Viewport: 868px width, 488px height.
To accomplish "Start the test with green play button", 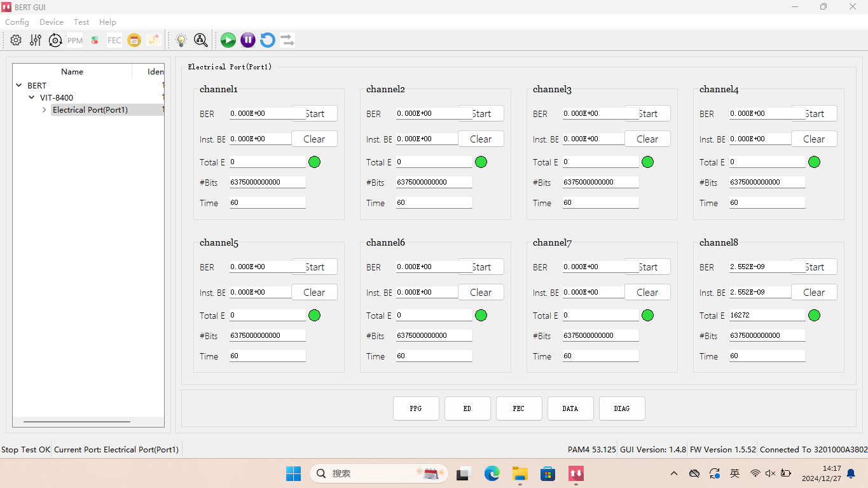I will [x=228, y=40].
